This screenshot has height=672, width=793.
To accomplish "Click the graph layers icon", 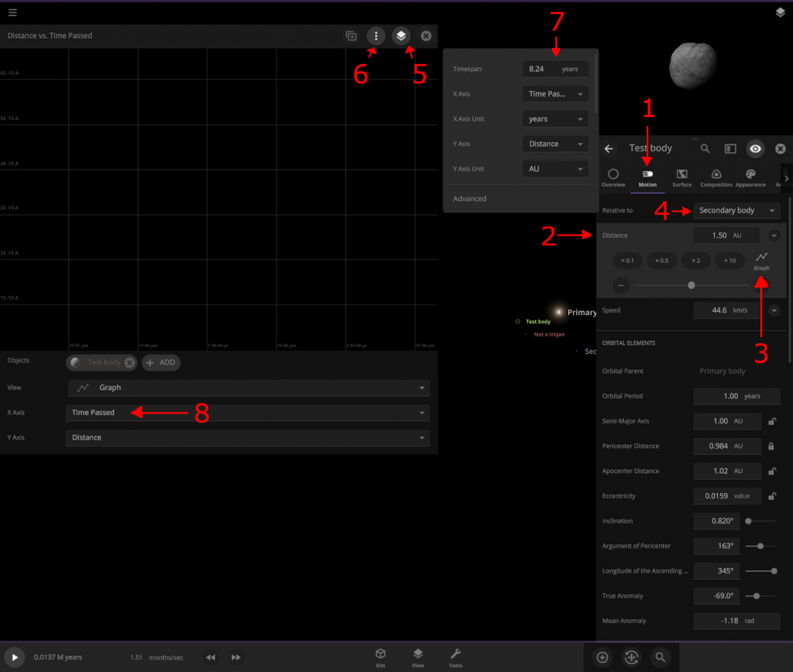I will click(x=401, y=36).
